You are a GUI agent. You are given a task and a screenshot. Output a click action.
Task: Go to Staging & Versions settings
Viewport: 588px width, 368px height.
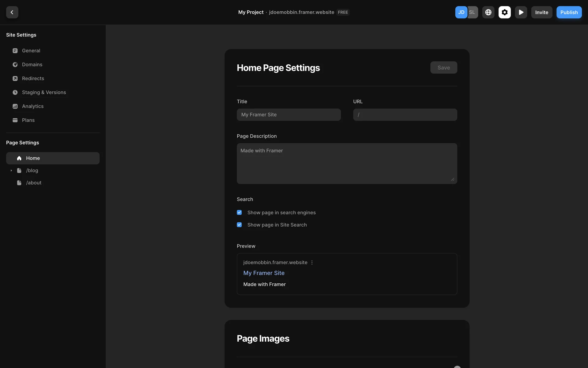tap(44, 92)
